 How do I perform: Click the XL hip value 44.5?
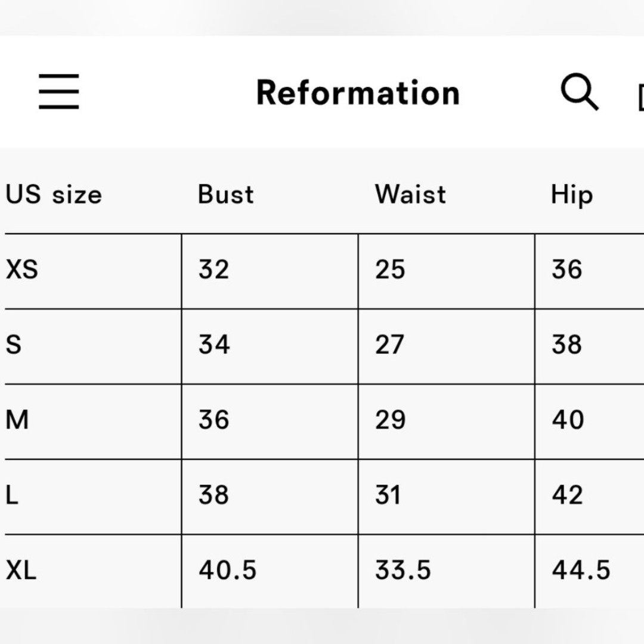(x=581, y=570)
